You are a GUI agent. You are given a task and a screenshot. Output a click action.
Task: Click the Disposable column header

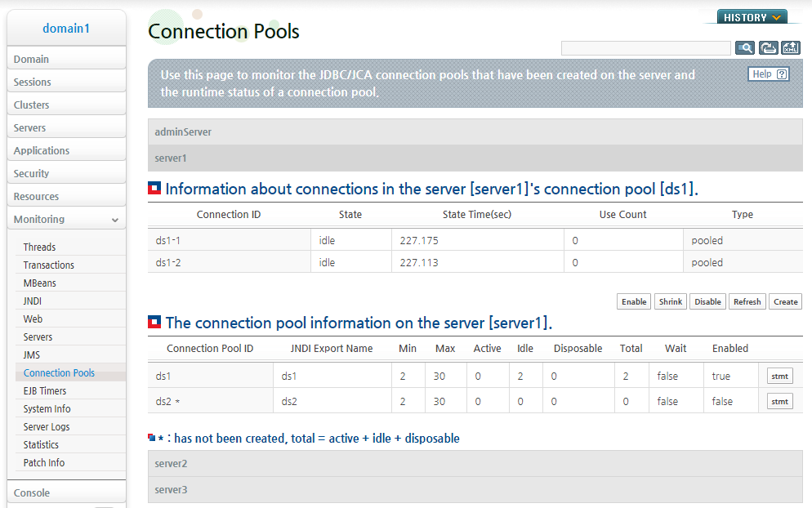(578, 349)
